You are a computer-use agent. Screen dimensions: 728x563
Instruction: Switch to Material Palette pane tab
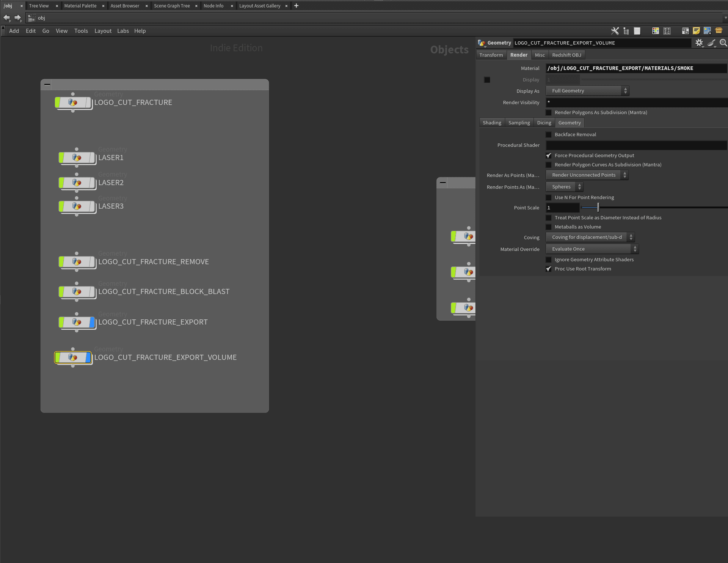[80, 6]
